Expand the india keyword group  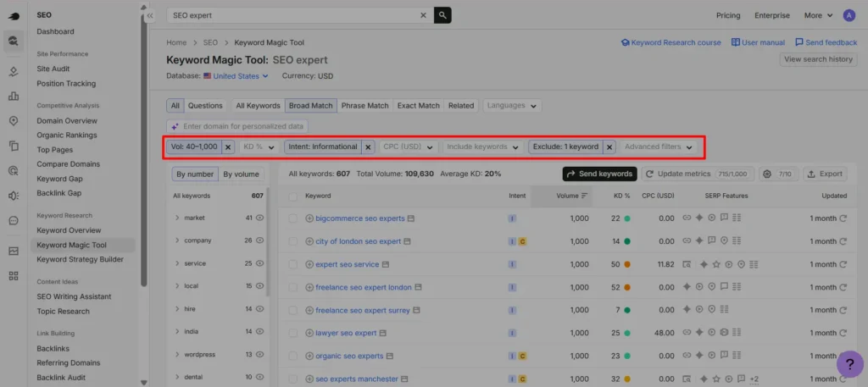click(177, 332)
